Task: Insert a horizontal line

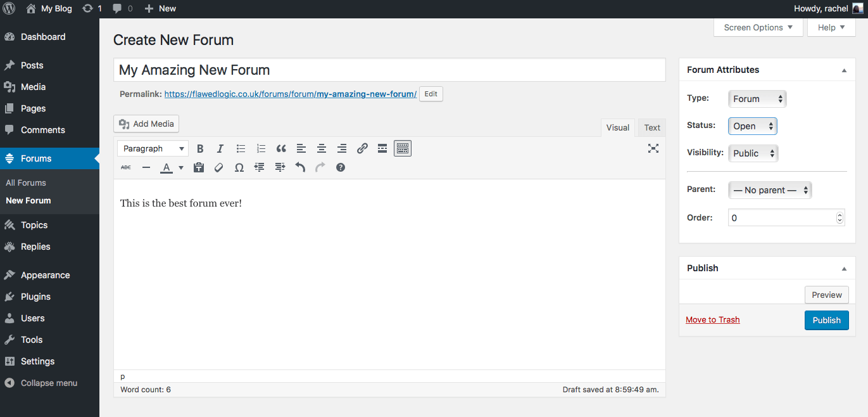Action: click(146, 167)
